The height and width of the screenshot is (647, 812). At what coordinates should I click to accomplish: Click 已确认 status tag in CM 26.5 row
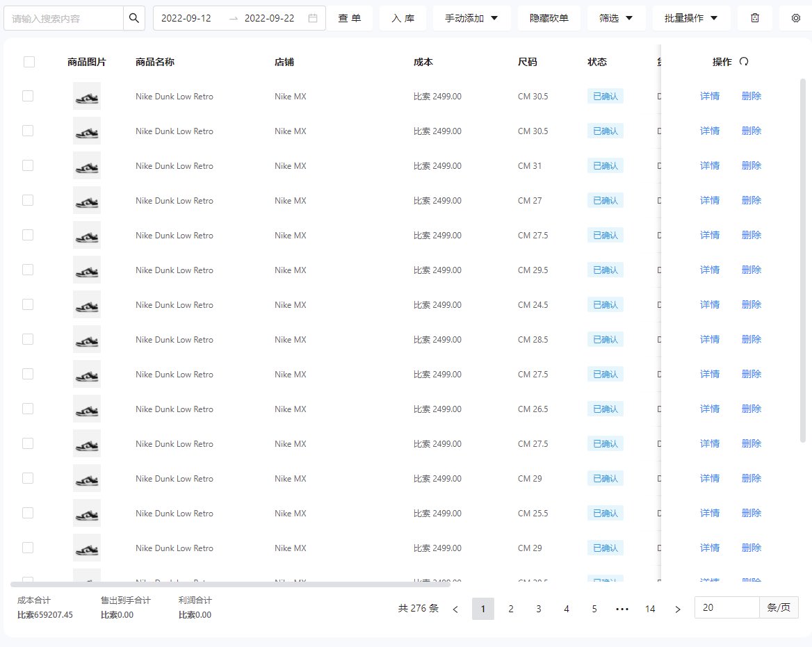click(606, 409)
